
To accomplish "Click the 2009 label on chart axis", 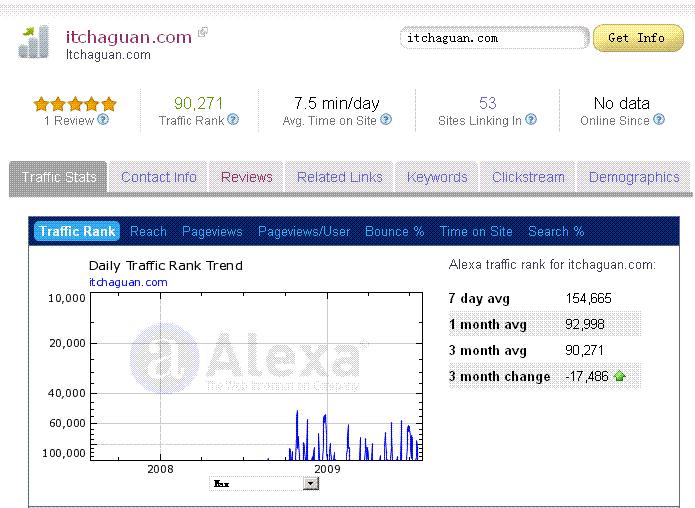I will point(327,469).
